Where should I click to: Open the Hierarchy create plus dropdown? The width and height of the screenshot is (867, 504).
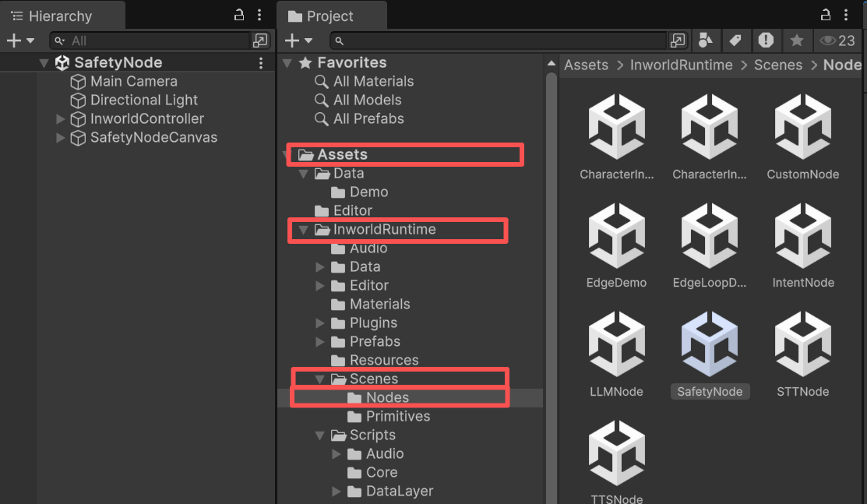tap(20, 41)
